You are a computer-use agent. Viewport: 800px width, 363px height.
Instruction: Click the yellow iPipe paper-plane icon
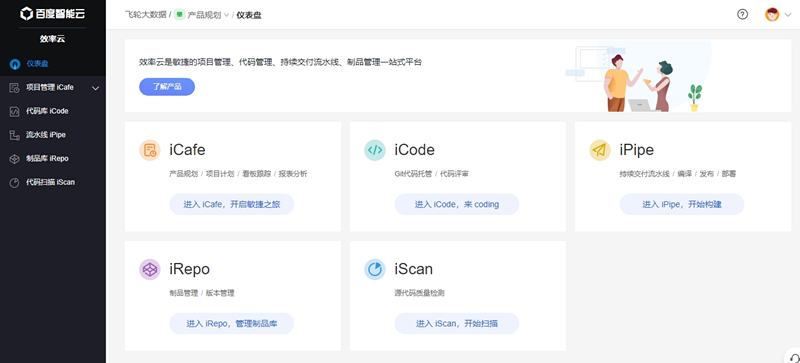pyautogui.click(x=599, y=150)
